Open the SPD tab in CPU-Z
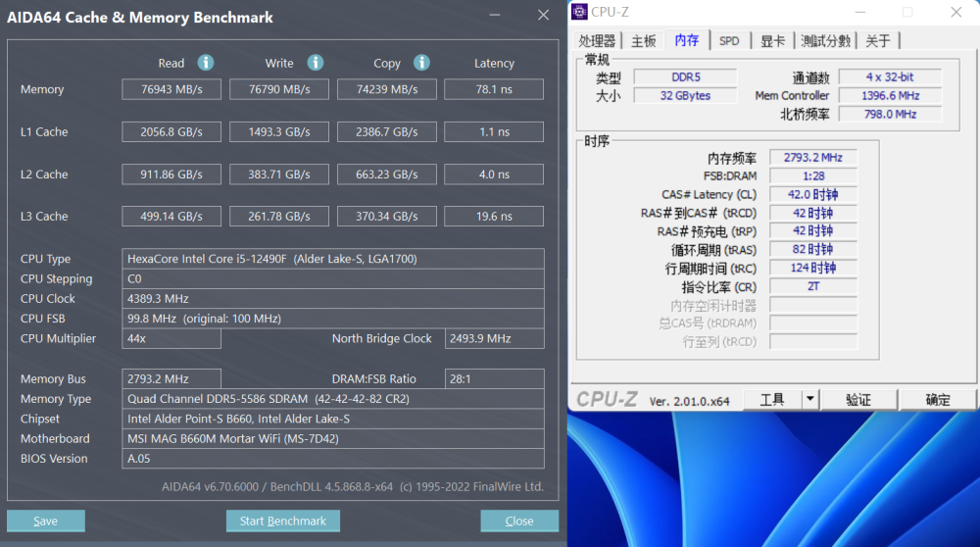 point(729,41)
